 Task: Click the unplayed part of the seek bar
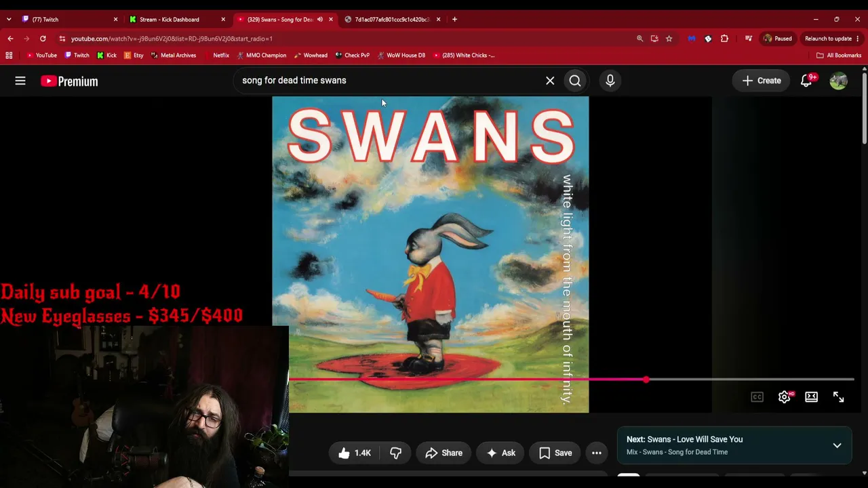click(x=751, y=380)
